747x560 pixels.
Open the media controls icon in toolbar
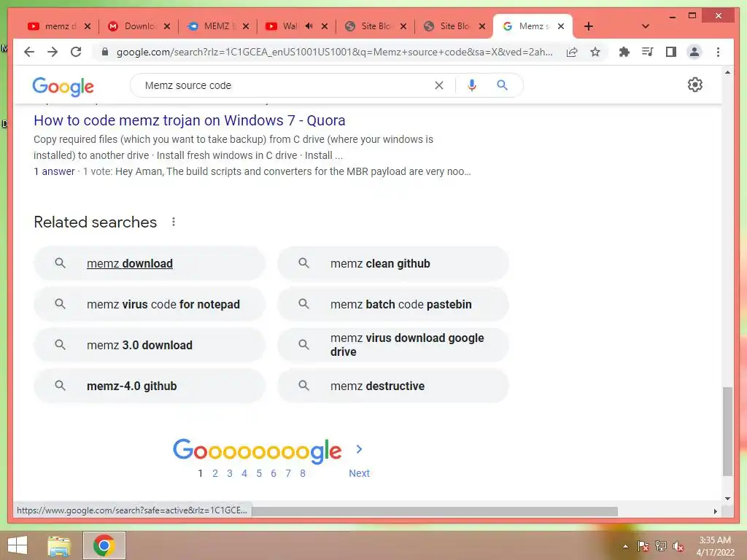[648, 52]
